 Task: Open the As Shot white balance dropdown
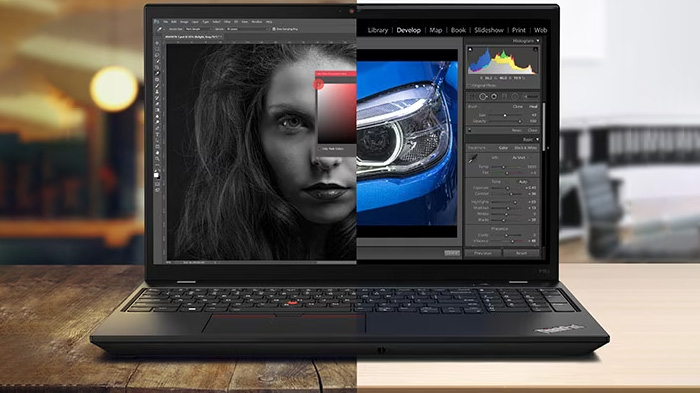(519, 158)
